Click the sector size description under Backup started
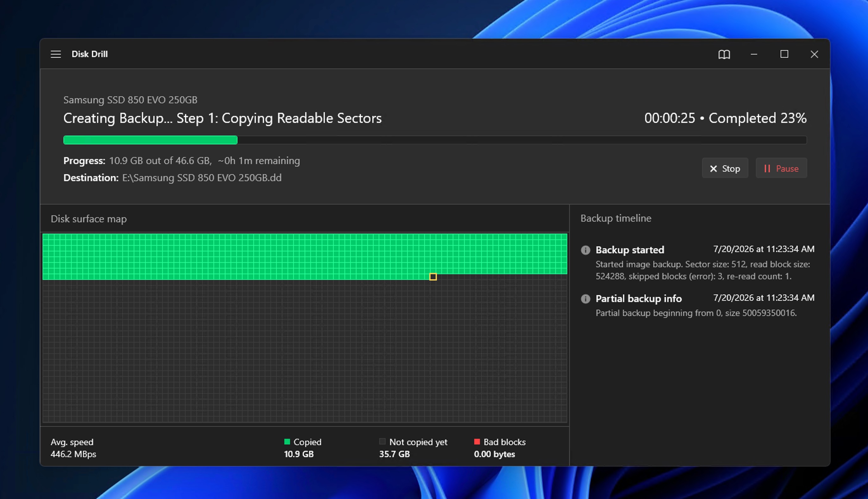The width and height of the screenshot is (868, 499). pos(702,270)
